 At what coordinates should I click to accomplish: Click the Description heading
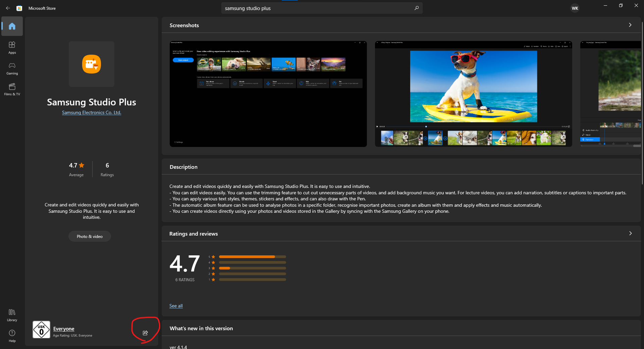(x=183, y=167)
